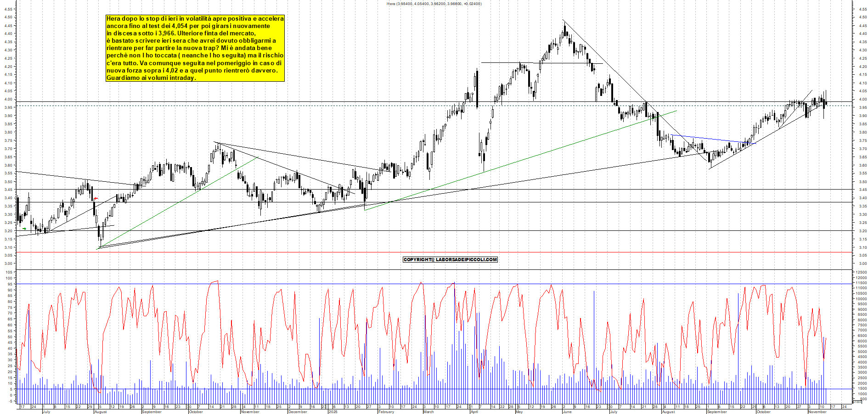Click the July label on the time axis
Viewport: 868px width, 414px height.
tap(46, 412)
